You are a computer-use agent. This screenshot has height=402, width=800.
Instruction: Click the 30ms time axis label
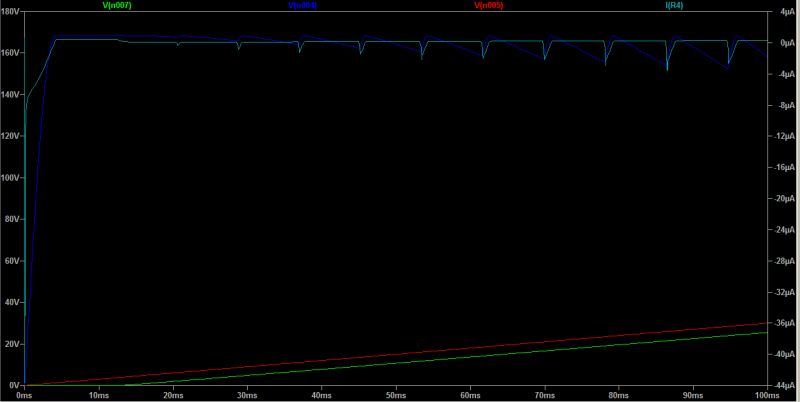pyautogui.click(x=247, y=395)
